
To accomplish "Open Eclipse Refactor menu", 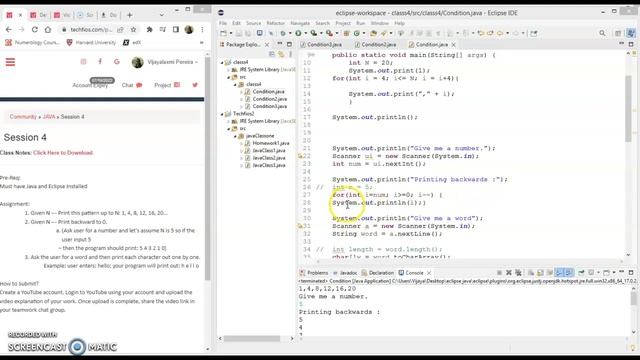I will [x=276, y=23].
